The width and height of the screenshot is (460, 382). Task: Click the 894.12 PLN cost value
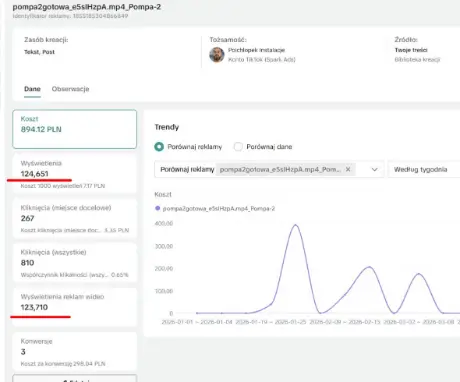(41, 129)
